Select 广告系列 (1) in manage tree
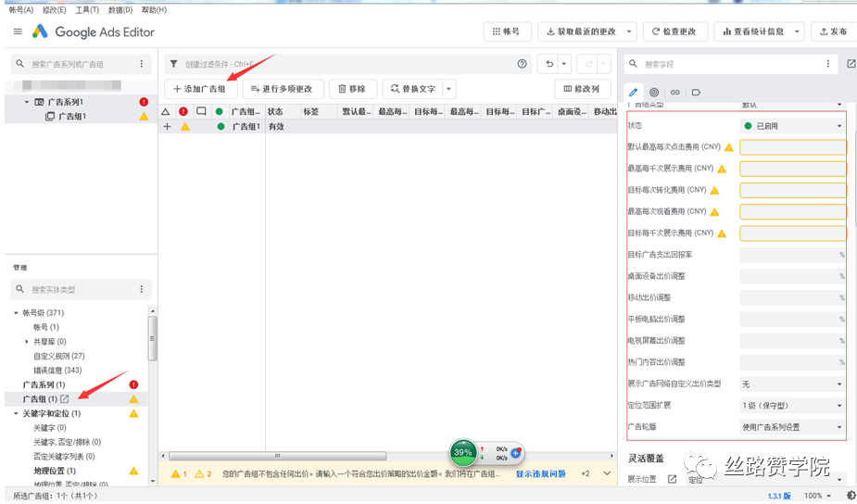 pos(44,384)
